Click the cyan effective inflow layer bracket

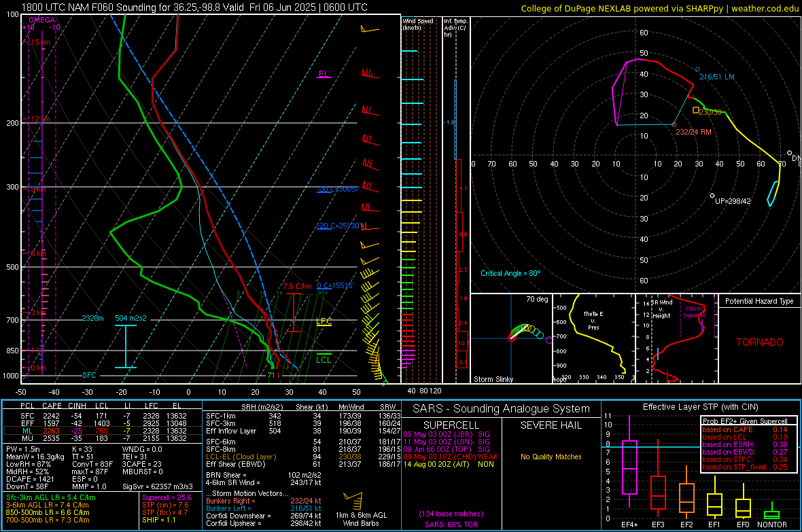[125, 347]
